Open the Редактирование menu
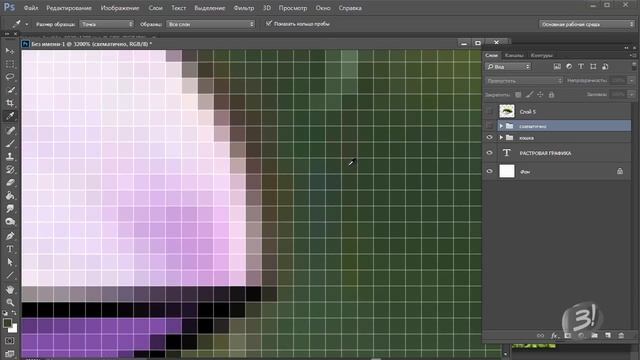640x360 pixels. pyautogui.click(x=69, y=8)
